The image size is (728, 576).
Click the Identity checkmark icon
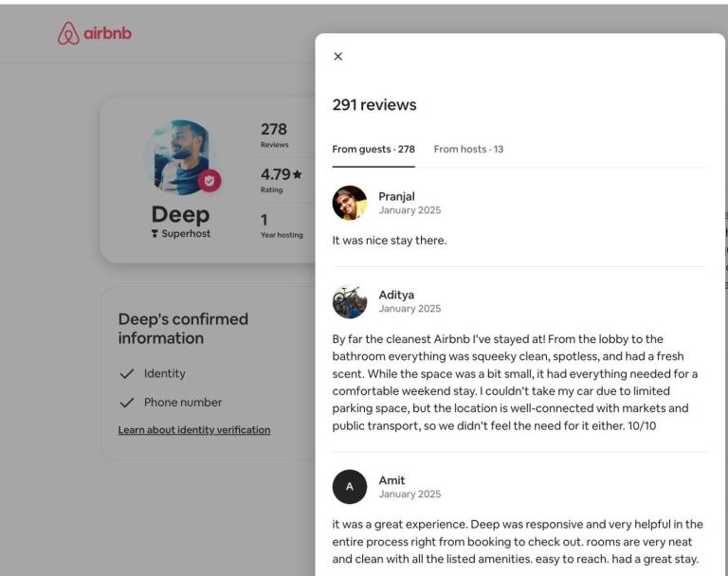coord(127,374)
